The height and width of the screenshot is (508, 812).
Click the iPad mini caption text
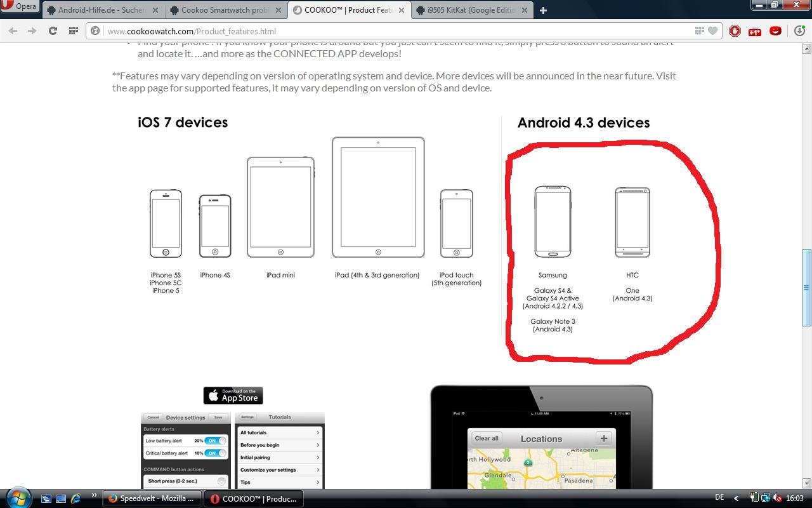(280, 275)
